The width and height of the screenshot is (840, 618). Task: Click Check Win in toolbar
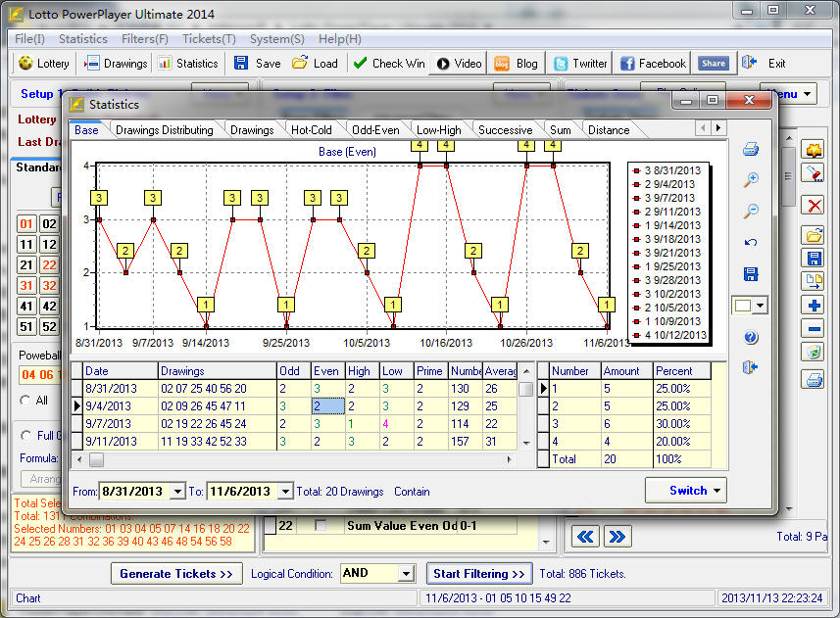click(x=389, y=63)
